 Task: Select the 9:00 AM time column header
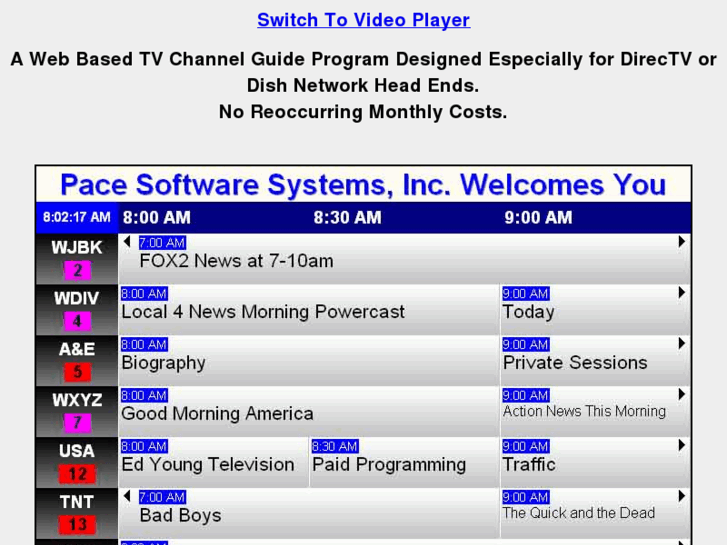538,218
